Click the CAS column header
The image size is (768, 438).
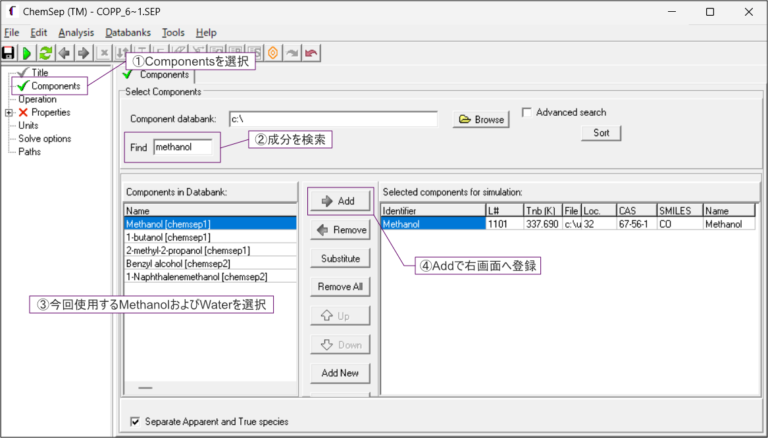(x=636, y=211)
